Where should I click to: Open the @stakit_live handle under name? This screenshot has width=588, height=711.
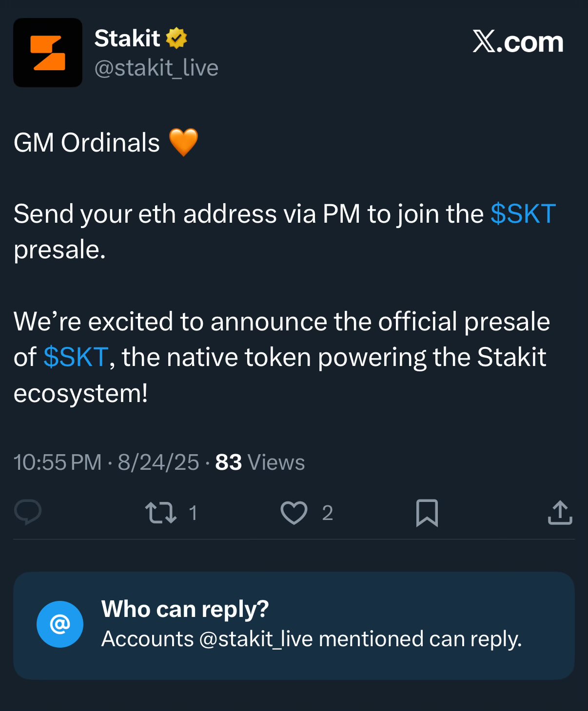(x=156, y=68)
